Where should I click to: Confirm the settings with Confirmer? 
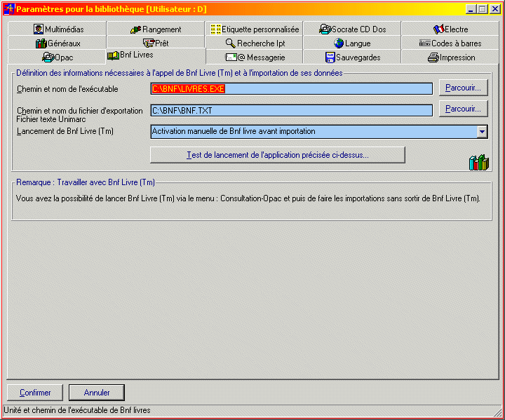click(x=35, y=393)
